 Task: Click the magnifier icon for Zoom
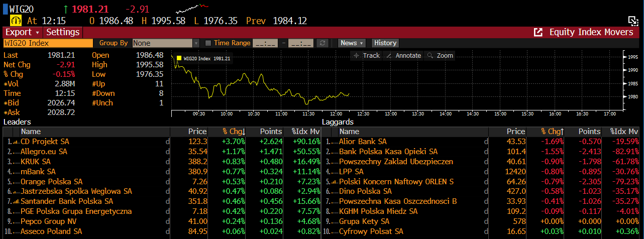pos(430,56)
